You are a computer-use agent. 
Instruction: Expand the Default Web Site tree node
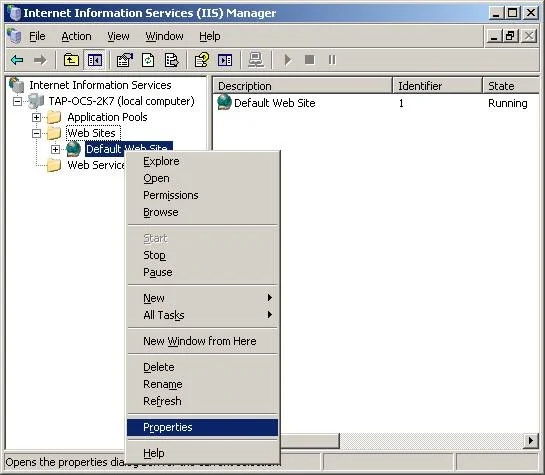(x=55, y=149)
